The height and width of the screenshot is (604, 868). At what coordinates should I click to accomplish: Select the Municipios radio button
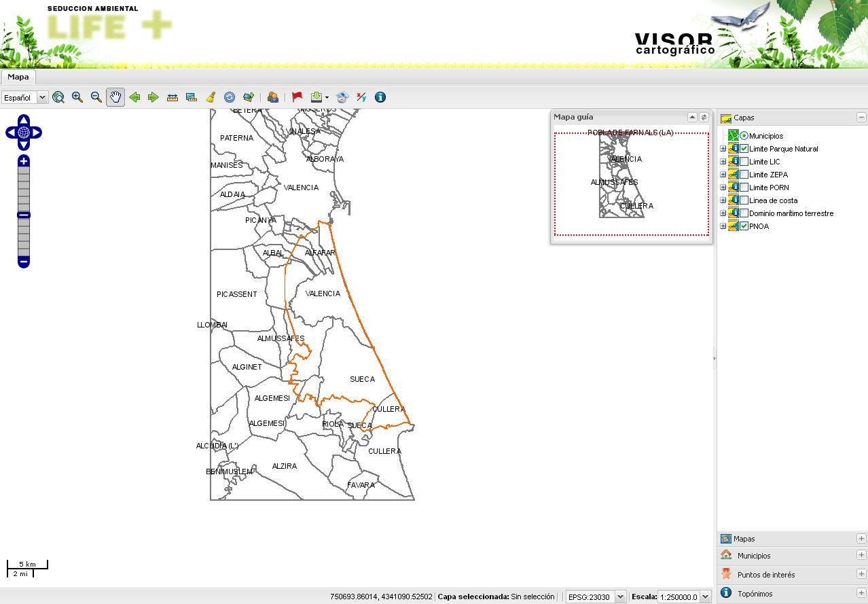click(x=744, y=135)
